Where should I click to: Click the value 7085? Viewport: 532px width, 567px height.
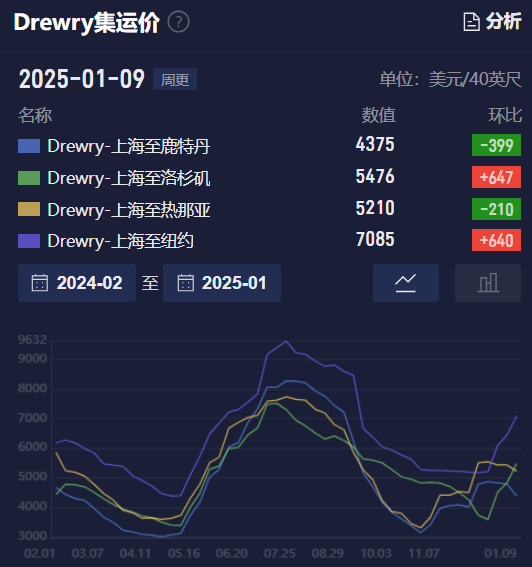pyautogui.click(x=375, y=239)
